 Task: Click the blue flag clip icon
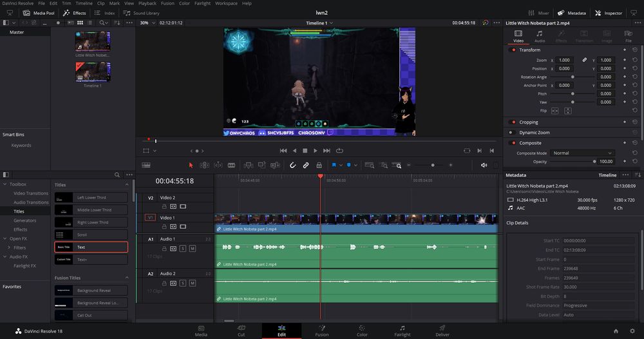[x=334, y=166]
